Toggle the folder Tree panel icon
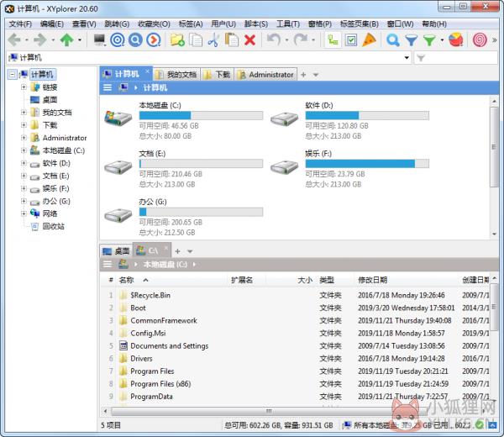 pyautogui.click(x=333, y=39)
